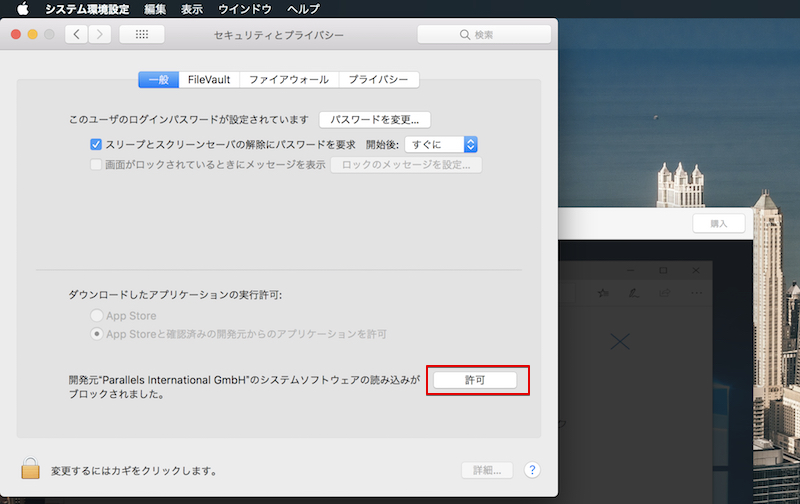The image size is (800, 504).
Task: Open the Apple menu
Action: tap(22, 8)
